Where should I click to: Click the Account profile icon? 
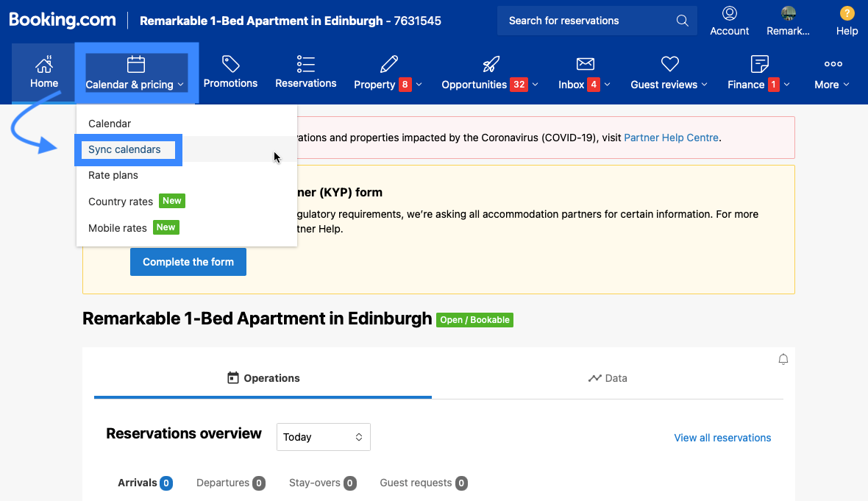pyautogui.click(x=729, y=13)
